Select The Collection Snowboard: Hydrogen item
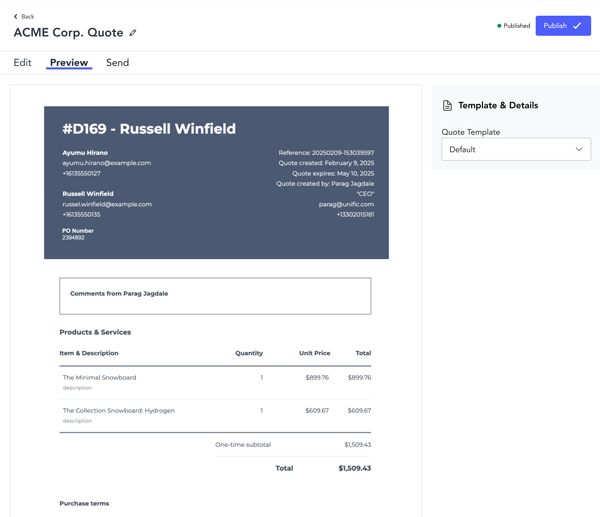600x517 pixels. tap(118, 411)
